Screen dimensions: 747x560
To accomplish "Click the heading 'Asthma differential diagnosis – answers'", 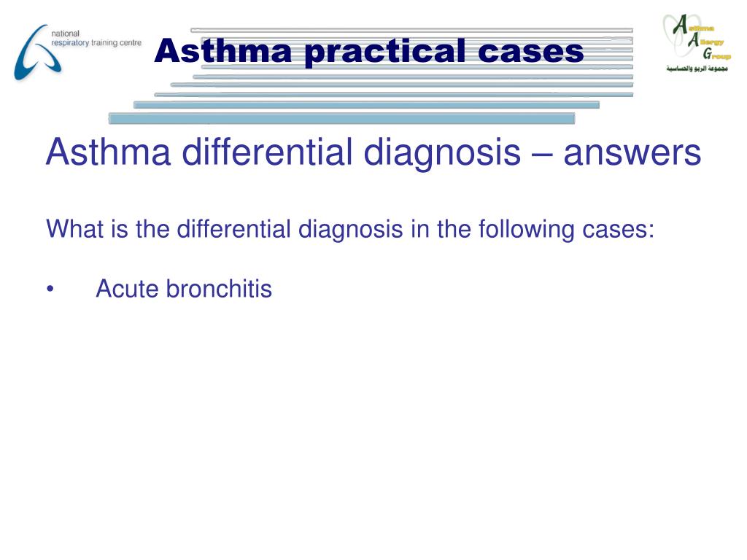I will point(373,152).
